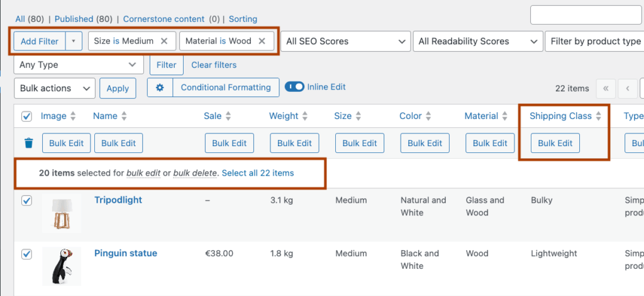Click Bulk Edit under Sale column
The image size is (644, 296).
[229, 143]
